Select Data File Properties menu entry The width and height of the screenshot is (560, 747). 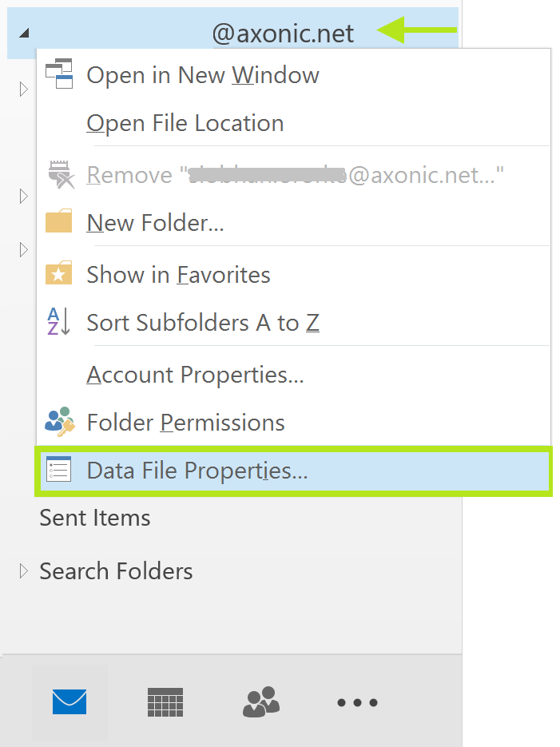(x=197, y=471)
